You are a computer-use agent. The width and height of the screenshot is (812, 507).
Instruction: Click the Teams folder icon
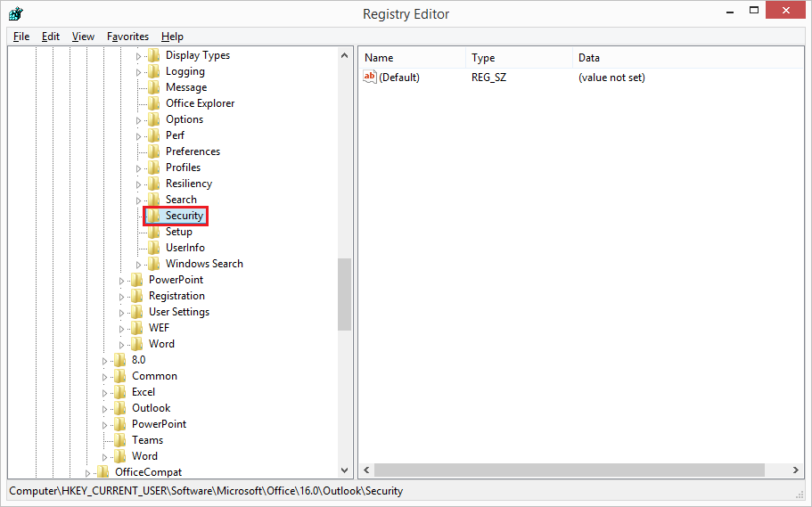(119, 441)
